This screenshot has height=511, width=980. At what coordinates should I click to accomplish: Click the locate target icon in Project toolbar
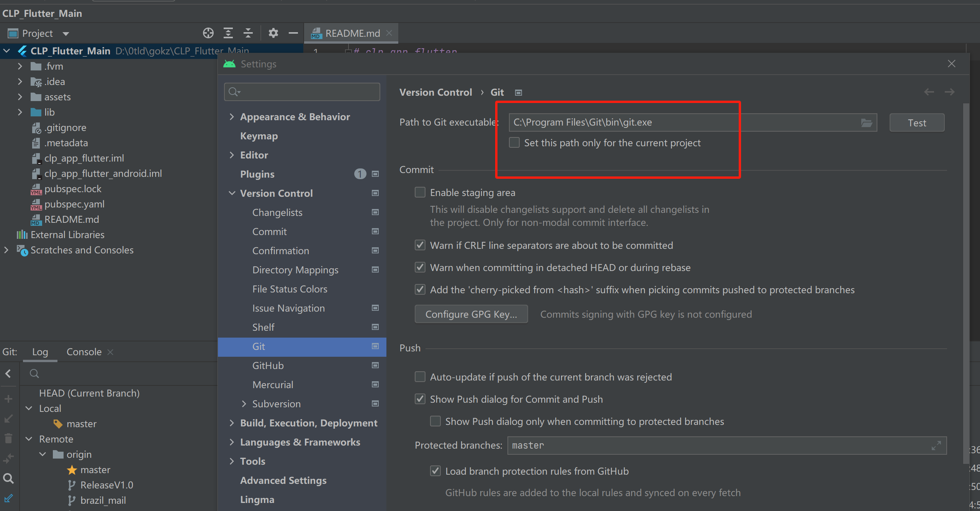pyautogui.click(x=208, y=33)
